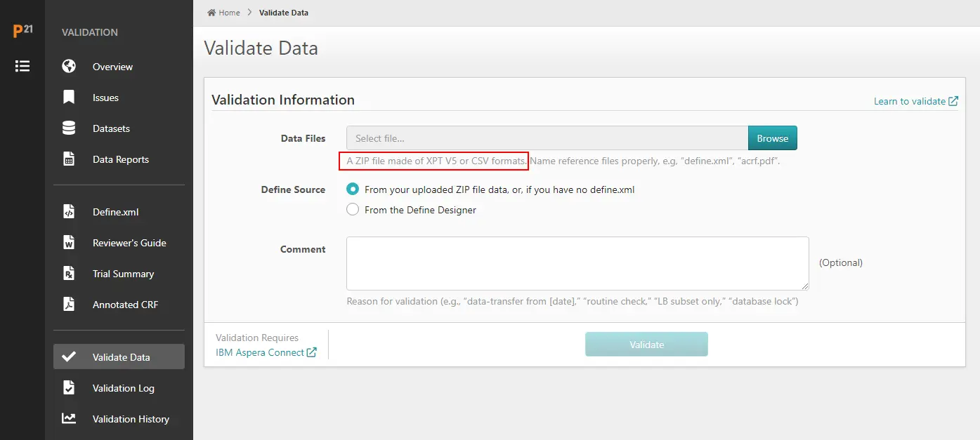Click the Annotated CRF PDF icon

pos(69,305)
